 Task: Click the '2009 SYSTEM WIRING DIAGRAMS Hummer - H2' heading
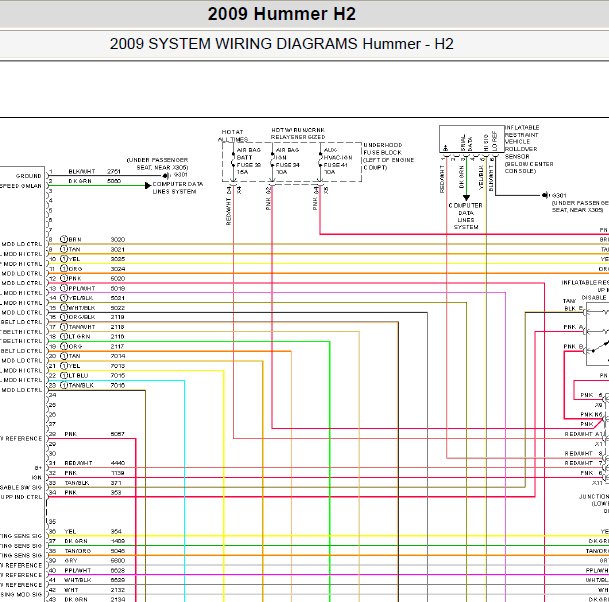[x=282, y=44]
